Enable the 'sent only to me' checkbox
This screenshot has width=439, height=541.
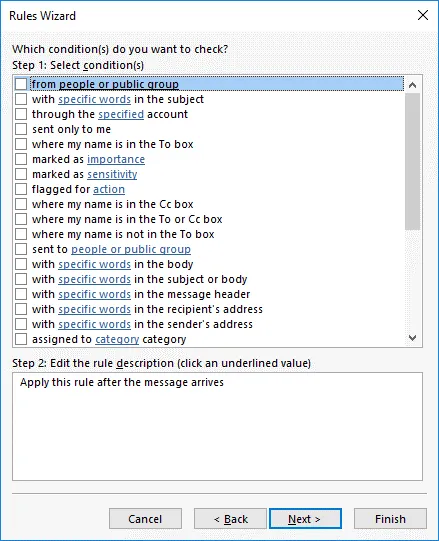[21, 129]
